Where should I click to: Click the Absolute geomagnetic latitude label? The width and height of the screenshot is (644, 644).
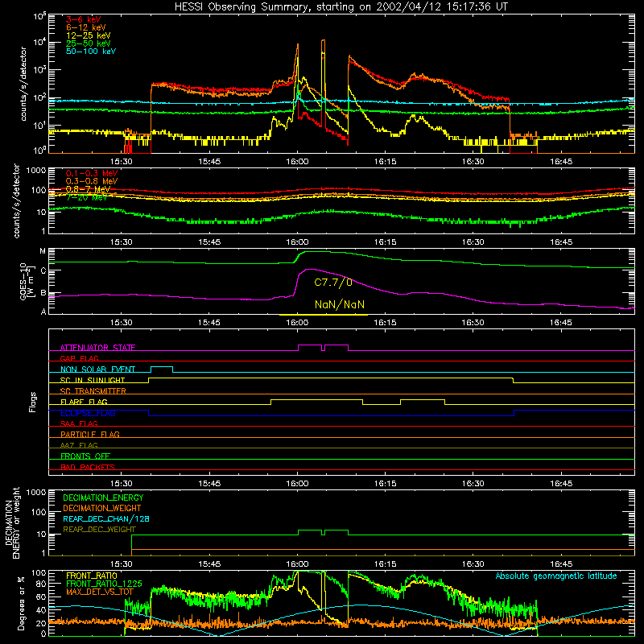(x=556, y=576)
